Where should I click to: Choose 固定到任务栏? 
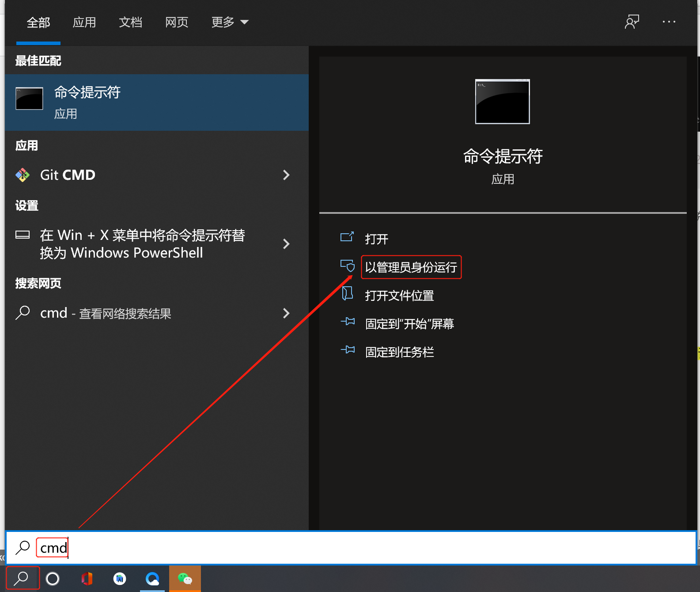400,352
